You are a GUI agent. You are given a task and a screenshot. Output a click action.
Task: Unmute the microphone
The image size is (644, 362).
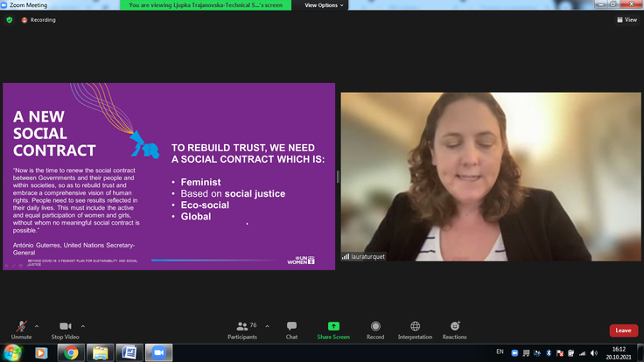click(21, 327)
